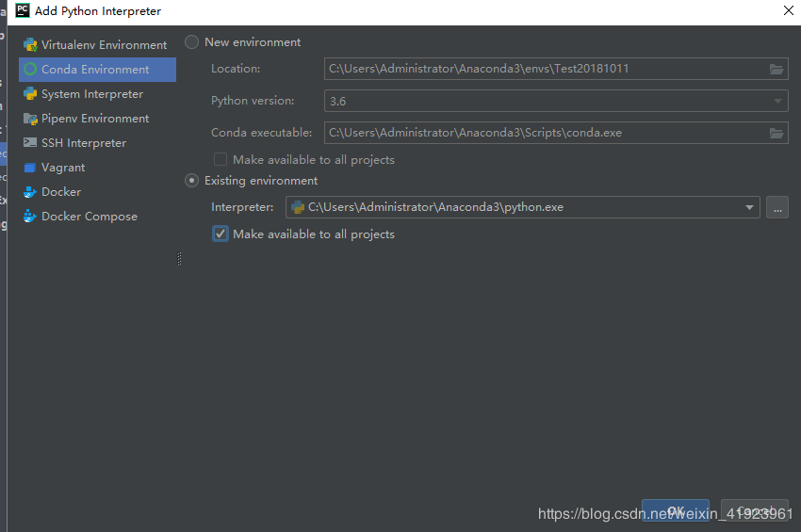The image size is (801, 532).
Task: Uncheck Make available to all projects under Interpreter
Action: point(221,234)
